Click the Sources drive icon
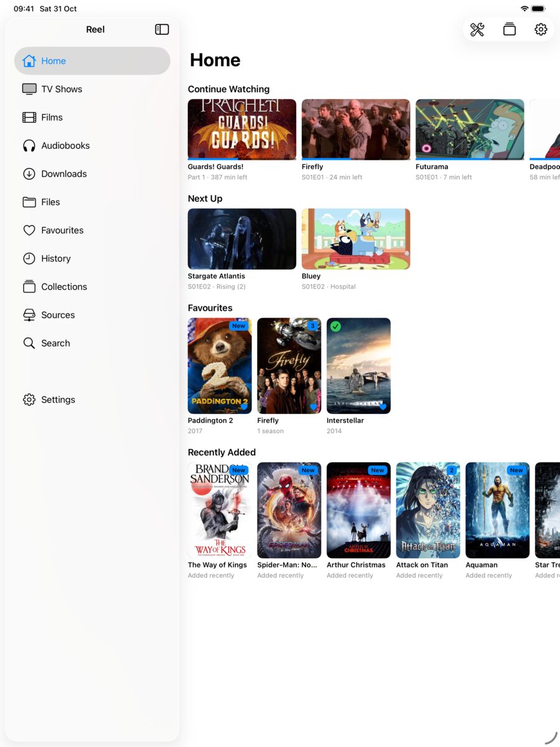This screenshot has height=747, width=560. (29, 315)
